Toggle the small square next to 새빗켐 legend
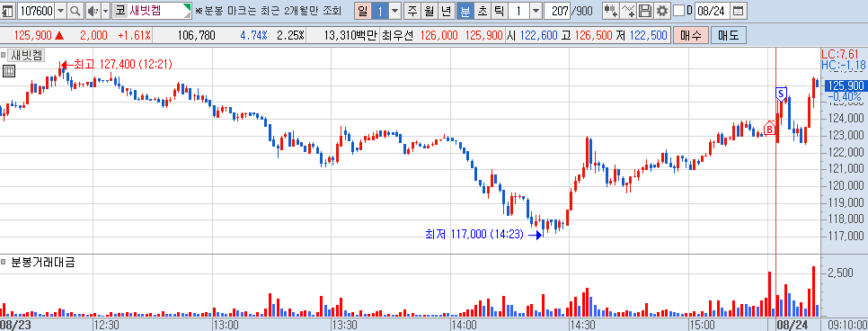Image resolution: width=868 pixels, height=331 pixels. click(4, 55)
